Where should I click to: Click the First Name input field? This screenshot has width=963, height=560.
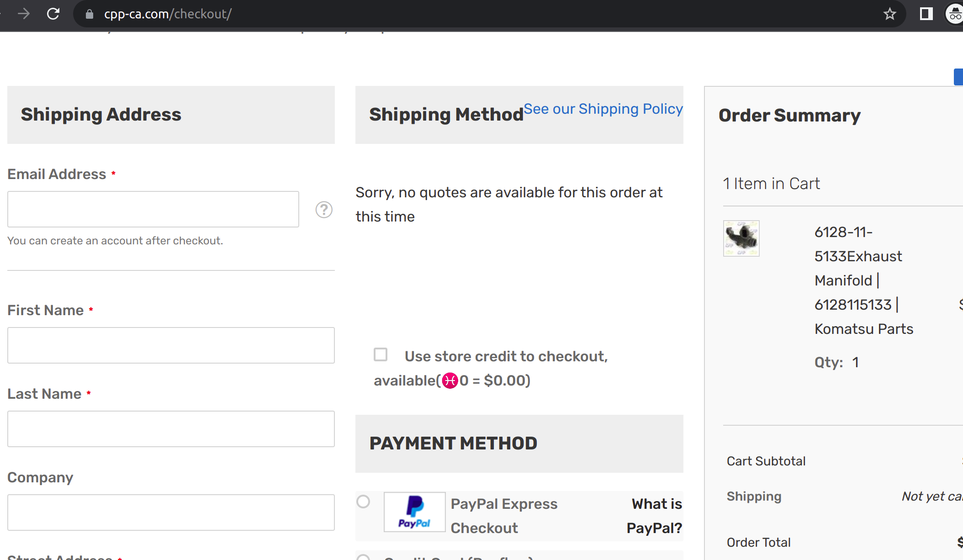pyautogui.click(x=170, y=345)
